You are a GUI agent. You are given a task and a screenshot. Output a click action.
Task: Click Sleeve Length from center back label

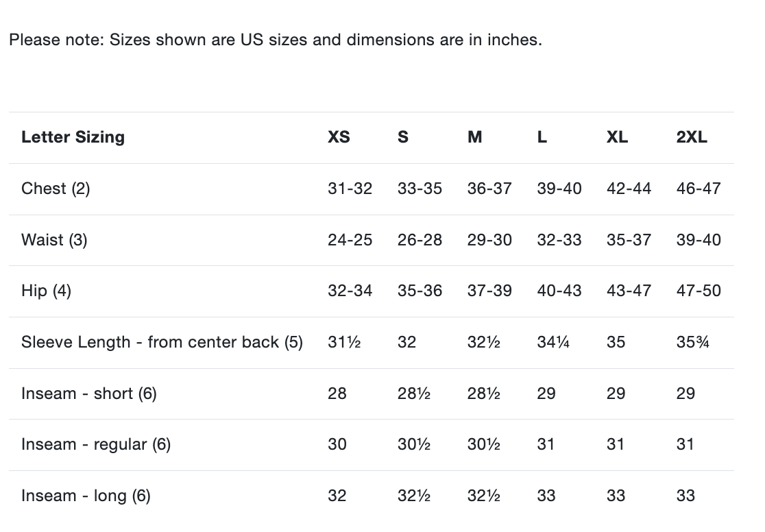point(162,342)
